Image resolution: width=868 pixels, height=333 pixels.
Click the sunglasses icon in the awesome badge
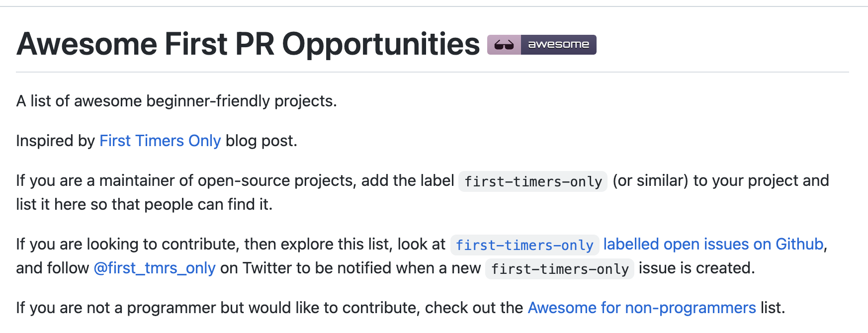[x=504, y=45]
